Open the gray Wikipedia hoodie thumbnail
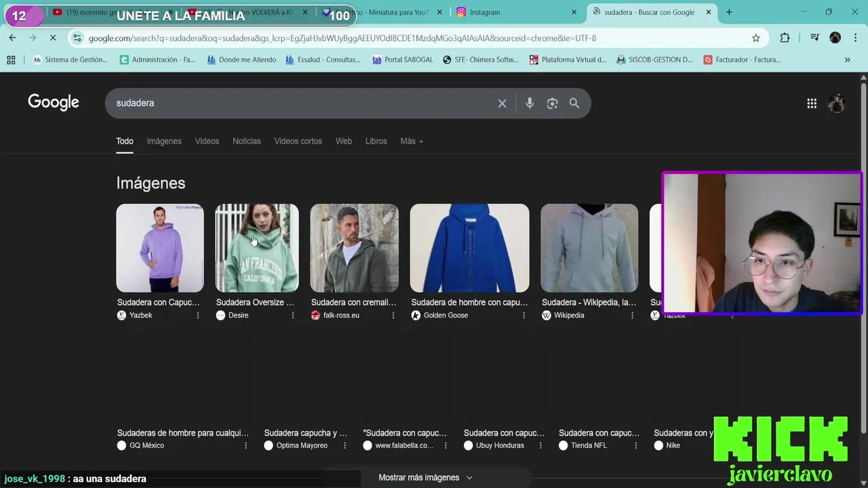Image resolution: width=868 pixels, height=488 pixels. (589, 248)
